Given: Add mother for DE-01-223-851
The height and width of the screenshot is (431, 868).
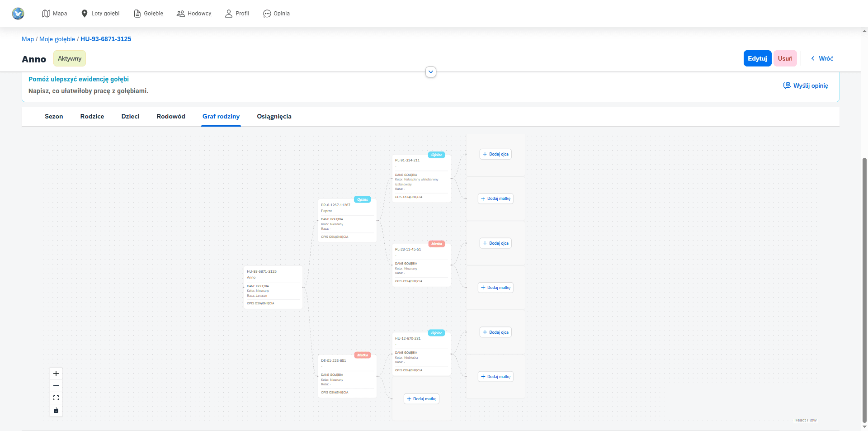Looking at the screenshot, I should [x=421, y=399].
